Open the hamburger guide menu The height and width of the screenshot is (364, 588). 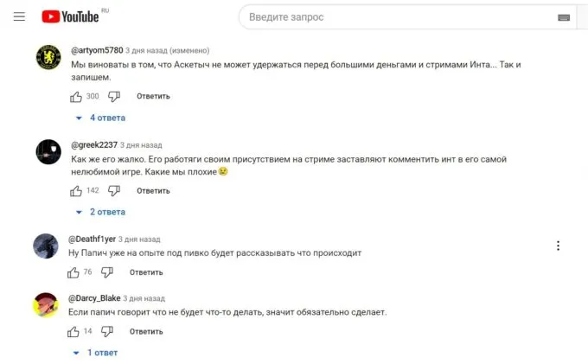tap(19, 16)
